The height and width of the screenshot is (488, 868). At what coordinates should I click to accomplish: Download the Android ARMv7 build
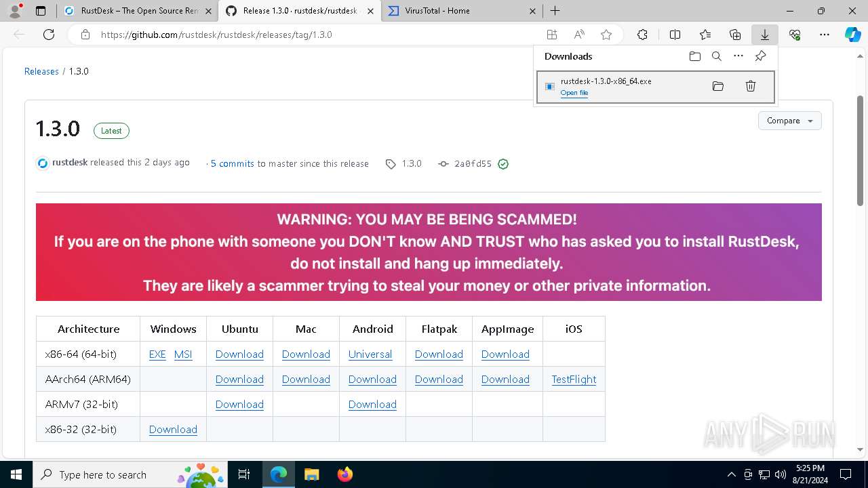pos(372,405)
